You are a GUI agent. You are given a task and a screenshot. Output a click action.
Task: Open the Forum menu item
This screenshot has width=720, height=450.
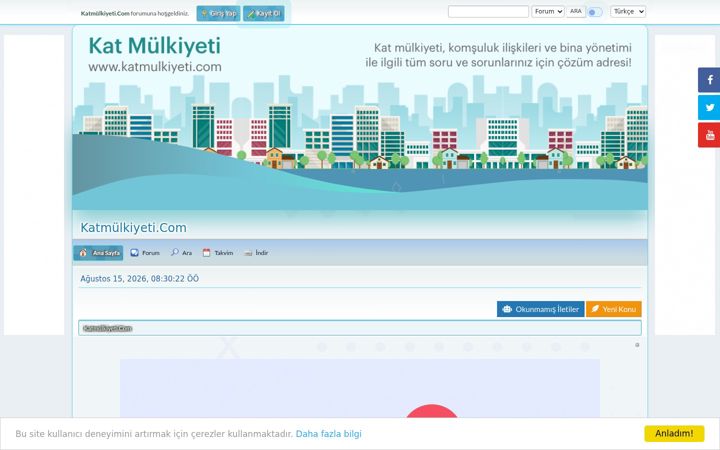pyautogui.click(x=145, y=253)
